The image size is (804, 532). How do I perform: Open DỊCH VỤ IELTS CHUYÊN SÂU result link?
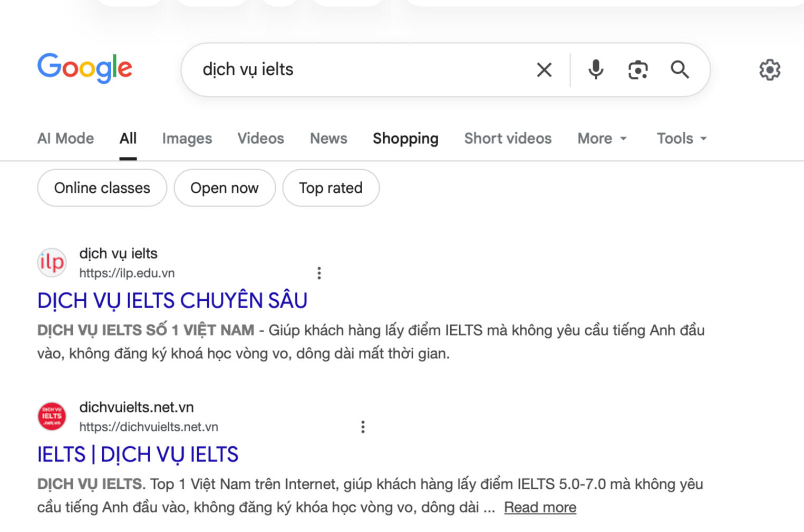(172, 301)
